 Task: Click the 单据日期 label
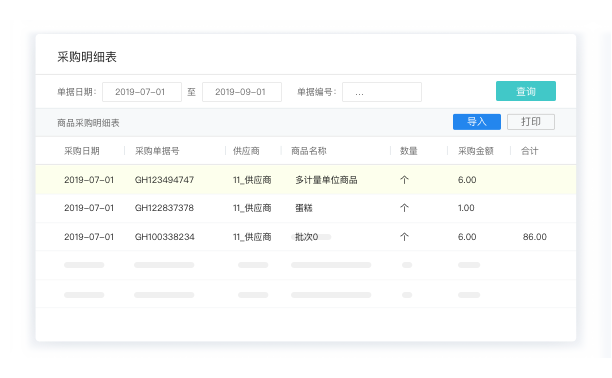76,92
